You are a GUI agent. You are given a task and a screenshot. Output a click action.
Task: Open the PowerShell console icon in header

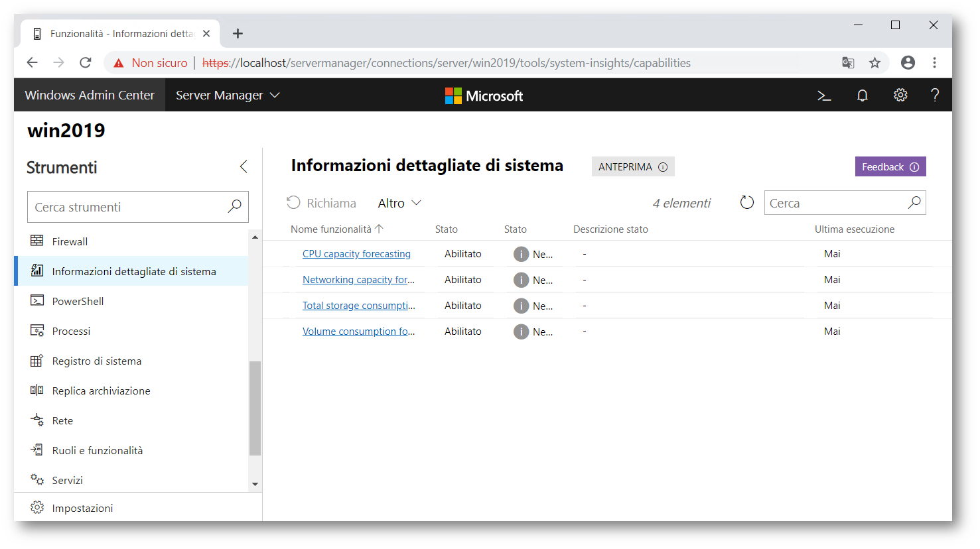824,95
